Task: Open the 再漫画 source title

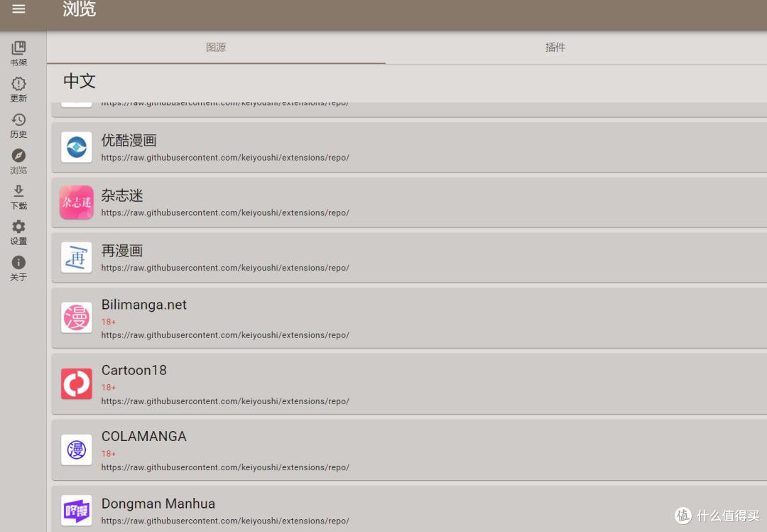Action: (x=122, y=251)
